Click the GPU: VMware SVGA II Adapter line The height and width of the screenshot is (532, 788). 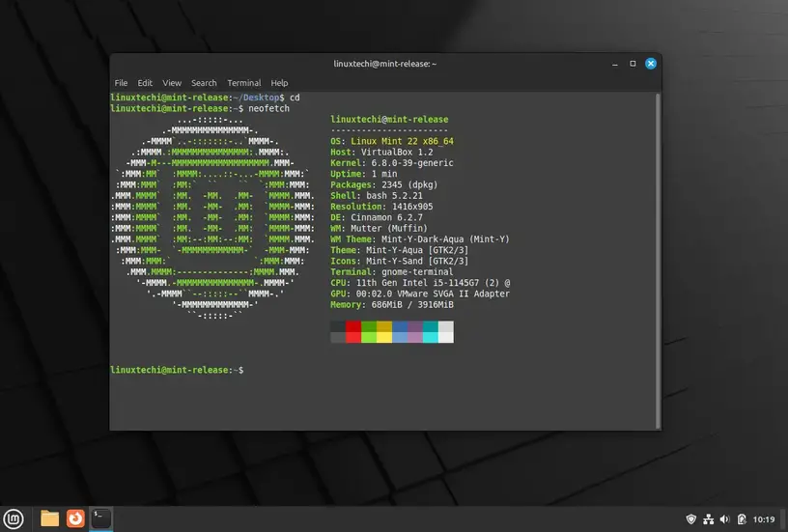pyautogui.click(x=420, y=294)
